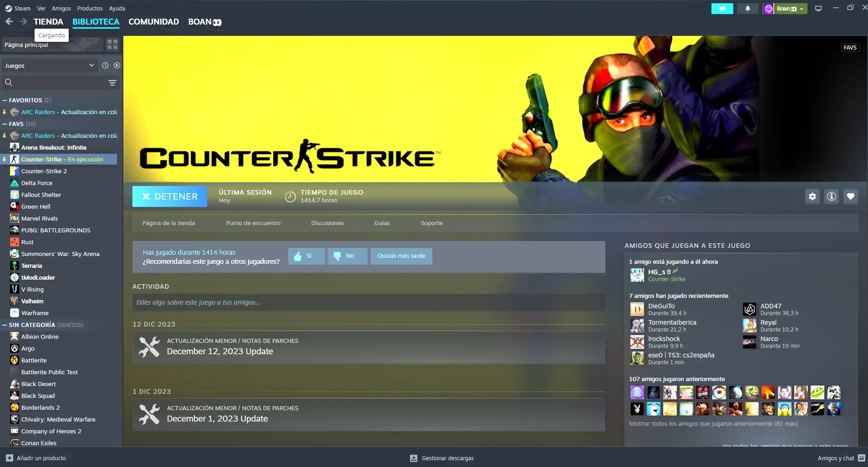Open the Soporte link
Image resolution: width=868 pixels, height=467 pixels.
coord(431,223)
